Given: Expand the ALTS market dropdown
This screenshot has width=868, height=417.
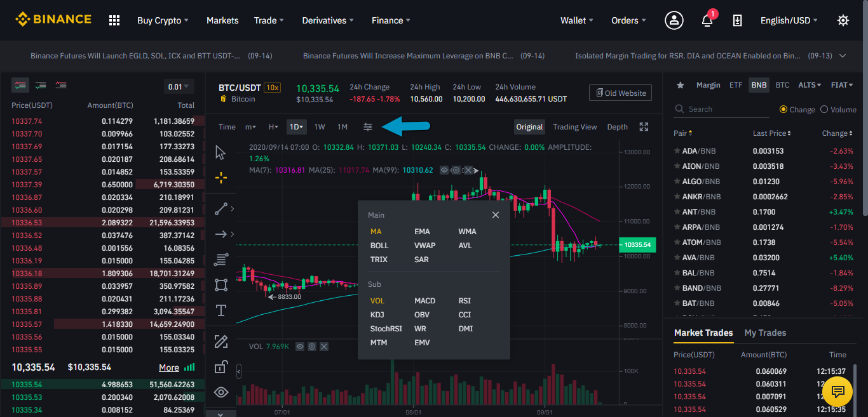Looking at the screenshot, I should coord(810,85).
